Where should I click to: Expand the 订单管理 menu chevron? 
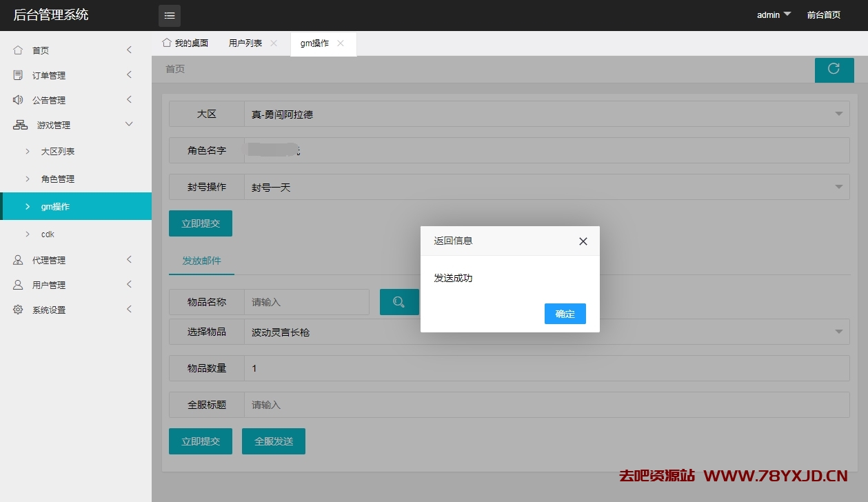(129, 74)
